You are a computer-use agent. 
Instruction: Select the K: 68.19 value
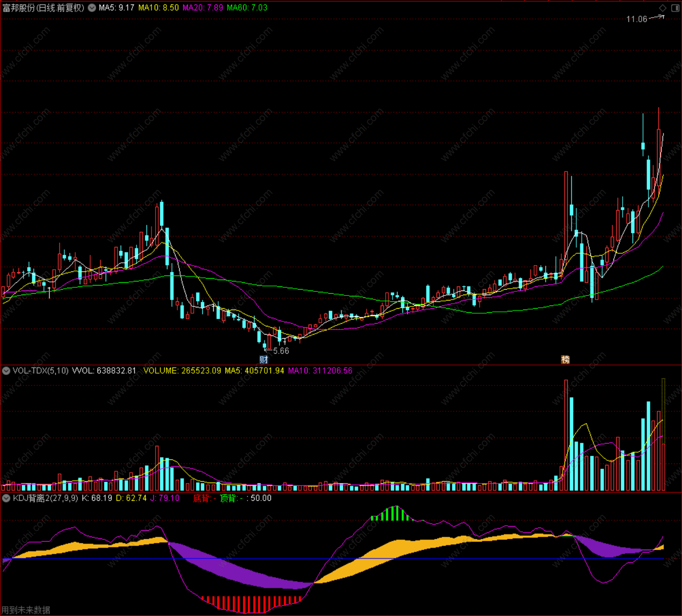97,498
